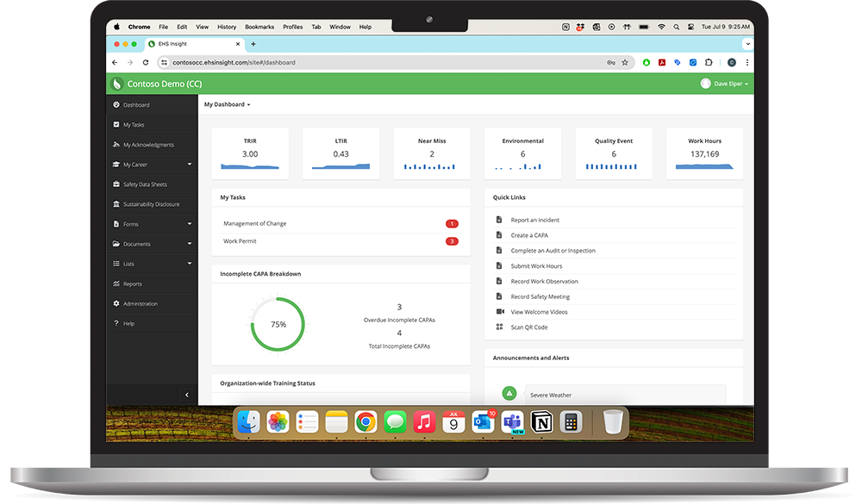Image resolution: width=862 pixels, height=504 pixels.
Task: Click the Administration gear icon
Action: point(117,303)
